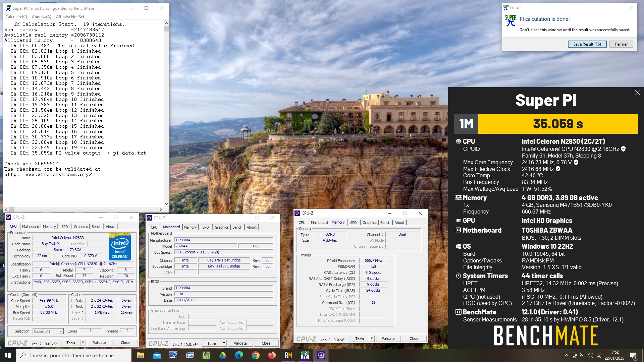Open Google Drive taskbar icon
The image size is (644, 362).
click(222, 355)
